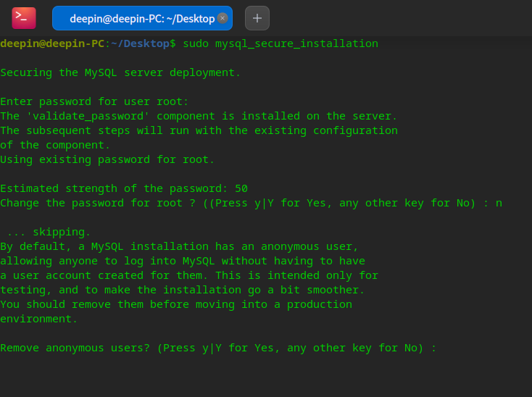Click the 'Estimated strength of the password: 50' line

coord(124,188)
